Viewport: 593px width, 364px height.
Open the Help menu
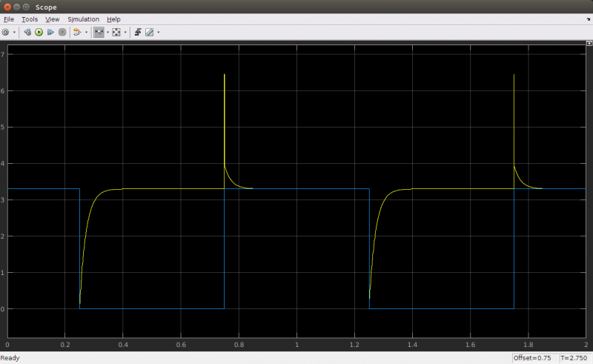113,19
